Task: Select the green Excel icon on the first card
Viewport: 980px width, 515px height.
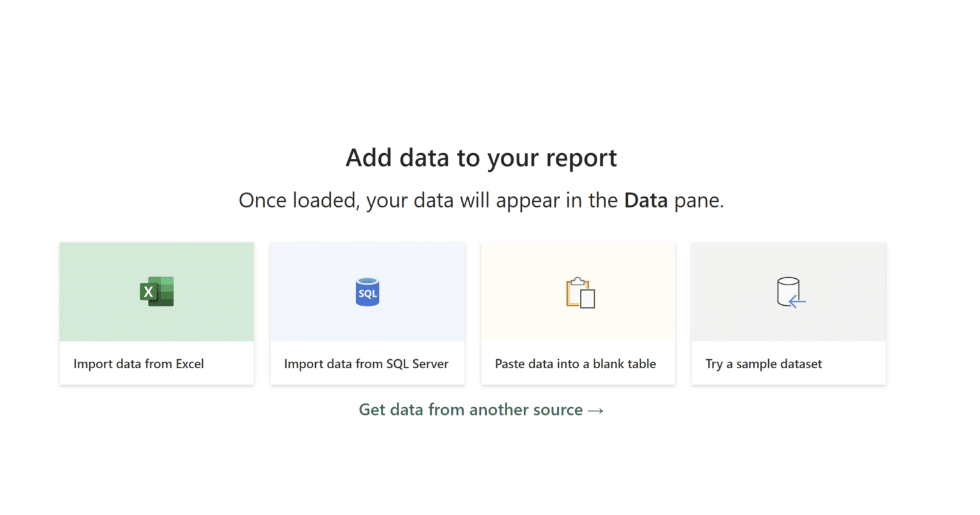Action: pyautogui.click(x=156, y=291)
